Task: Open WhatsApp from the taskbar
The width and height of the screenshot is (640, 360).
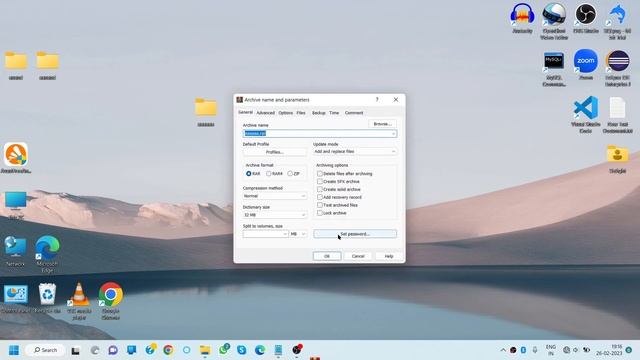Action: click(x=224, y=350)
